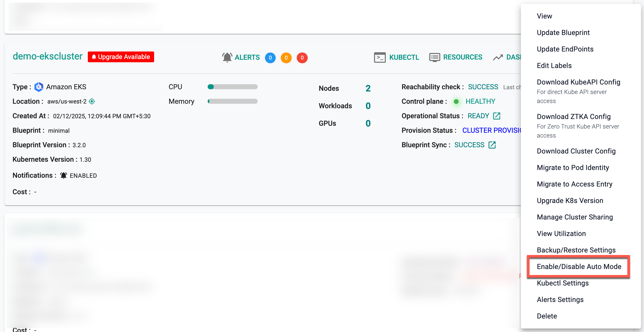Open the ALERTS link
Viewport: 644px width, 332px height.
click(247, 57)
